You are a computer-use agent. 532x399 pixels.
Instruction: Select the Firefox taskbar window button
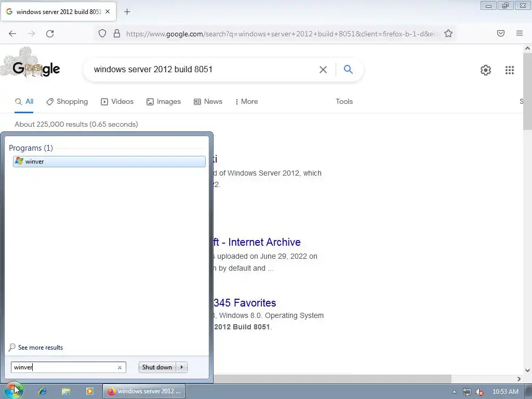coord(144,391)
